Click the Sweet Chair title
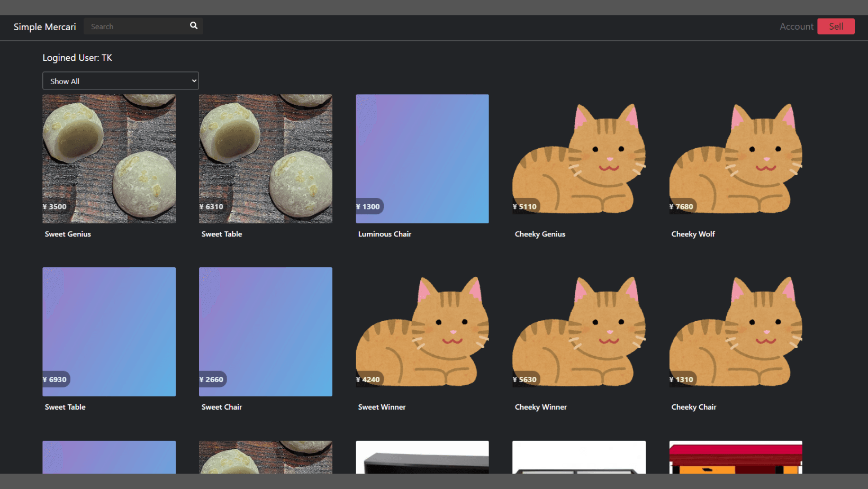 (222, 407)
